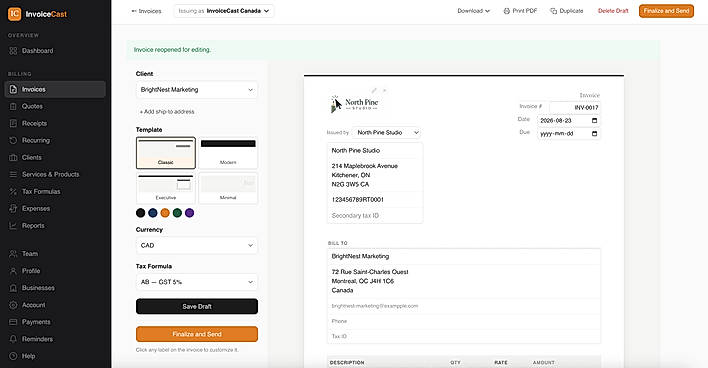Click the InvoiceCast logo icon
The height and width of the screenshot is (368, 708).
[14, 14]
